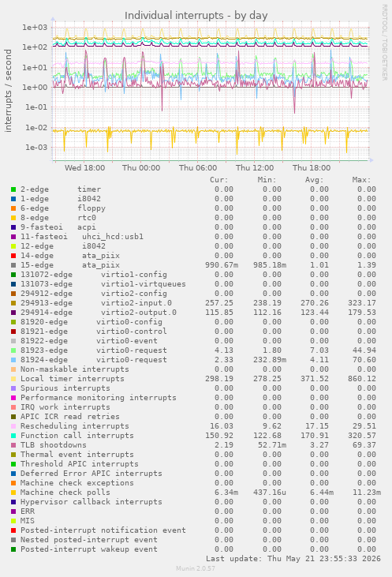
Task: Click the 1e+03 y-axis label
Action: (x=35, y=27)
